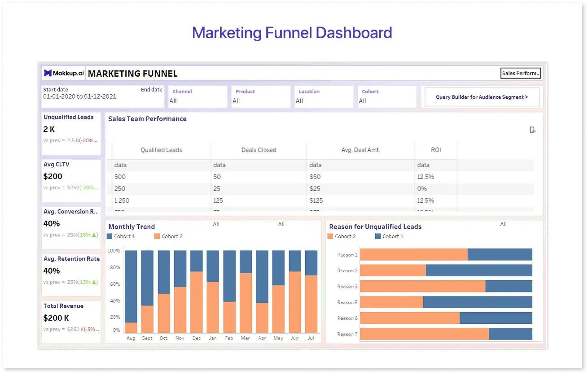Image resolution: width=588 pixels, height=374 pixels.
Task: Click the Sales Team Performance heading
Action: click(x=147, y=119)
